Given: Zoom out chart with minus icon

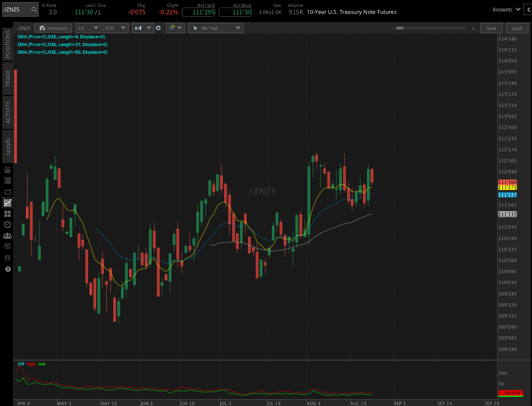Looking at the screenshot, I should point(392,29).
